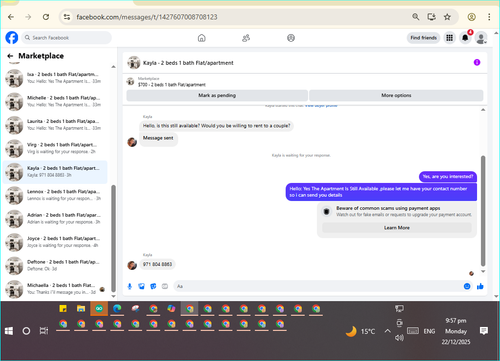Open the Virg conversation
Image resolution: width=500 pixels, height=361 pixels.
click(55, 148)
